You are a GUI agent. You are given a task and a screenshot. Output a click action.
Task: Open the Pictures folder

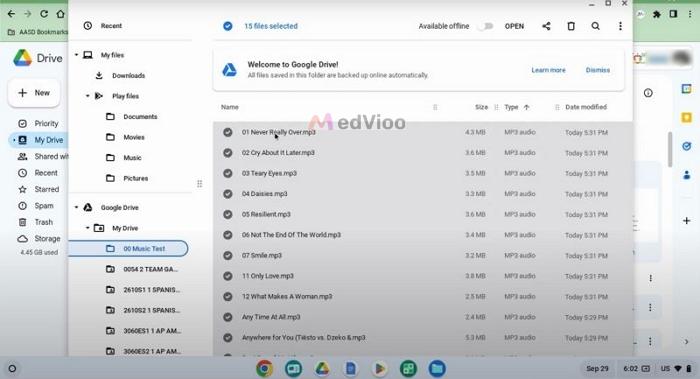[x=136, y=178]
